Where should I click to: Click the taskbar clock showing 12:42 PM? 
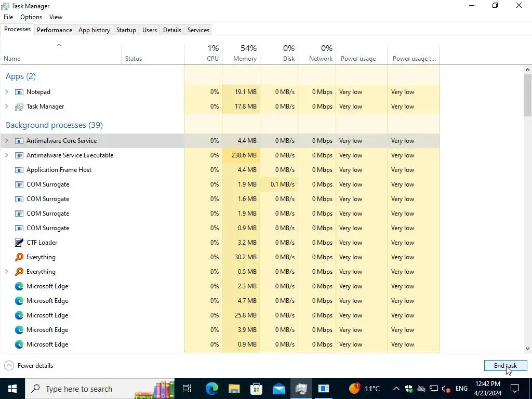coord(487,389)
